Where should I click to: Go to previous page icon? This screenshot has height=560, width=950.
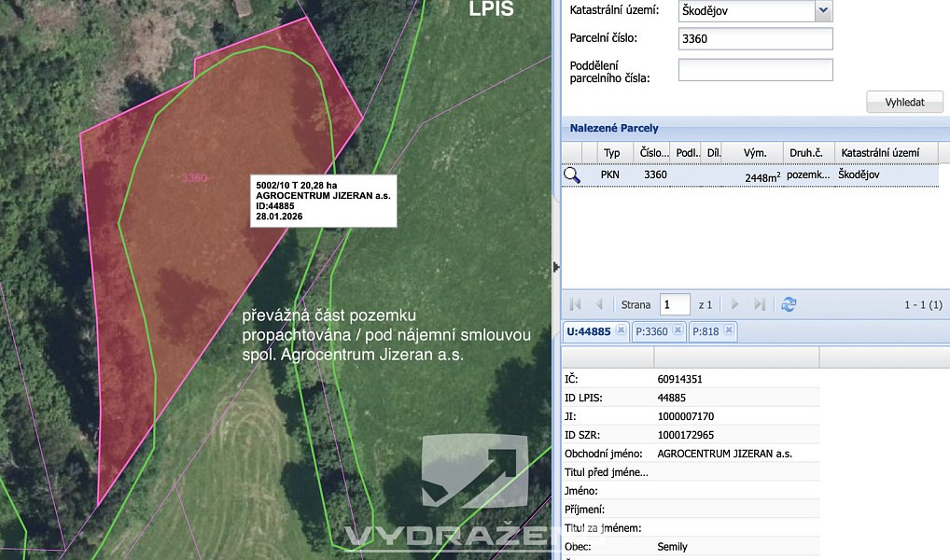point(598,304)
